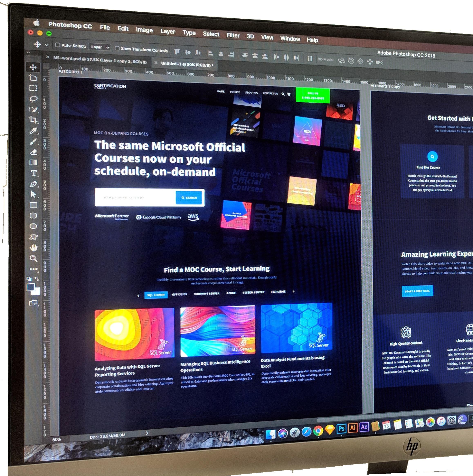Viewport: 473px width, 476px height.
Task: Select the Ellipse tool
Action: point(34,226)
